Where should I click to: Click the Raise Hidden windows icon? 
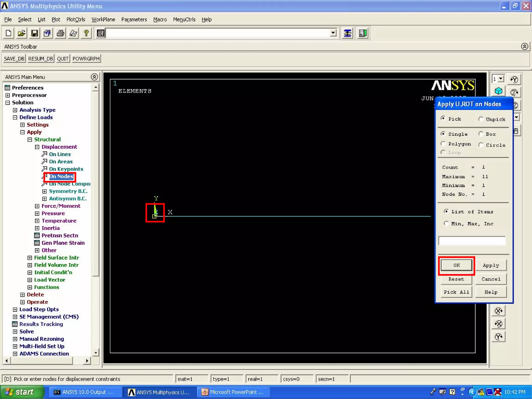[348, 33]
